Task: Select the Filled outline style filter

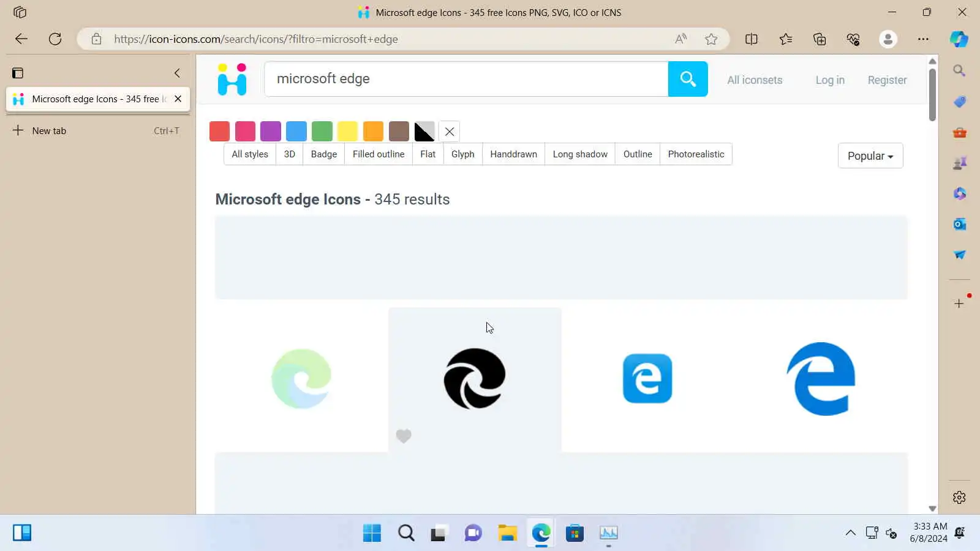Action: (379, 154)
